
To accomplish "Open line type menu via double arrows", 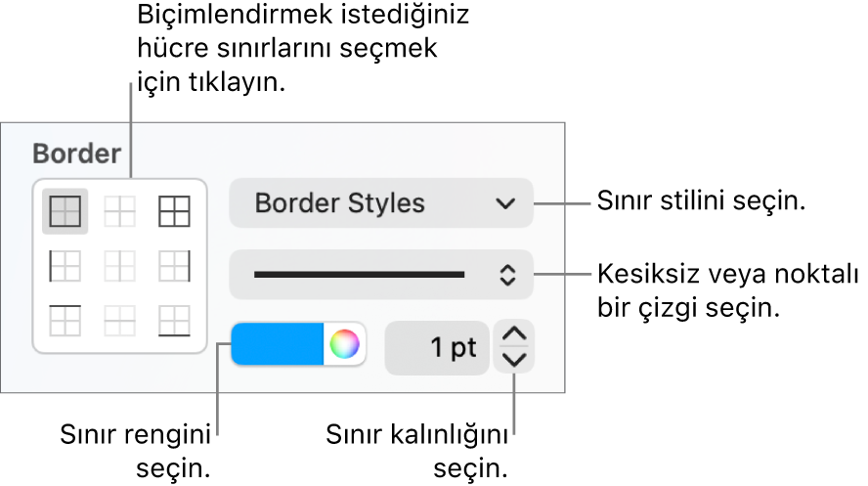I will coord(507,275).
